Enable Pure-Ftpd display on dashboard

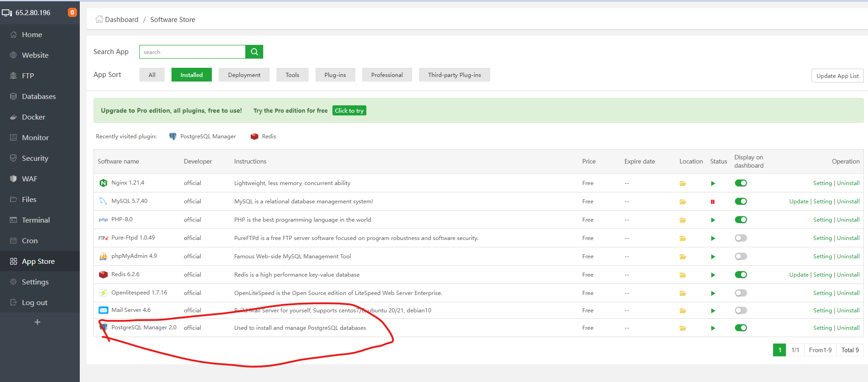[741, 238]
